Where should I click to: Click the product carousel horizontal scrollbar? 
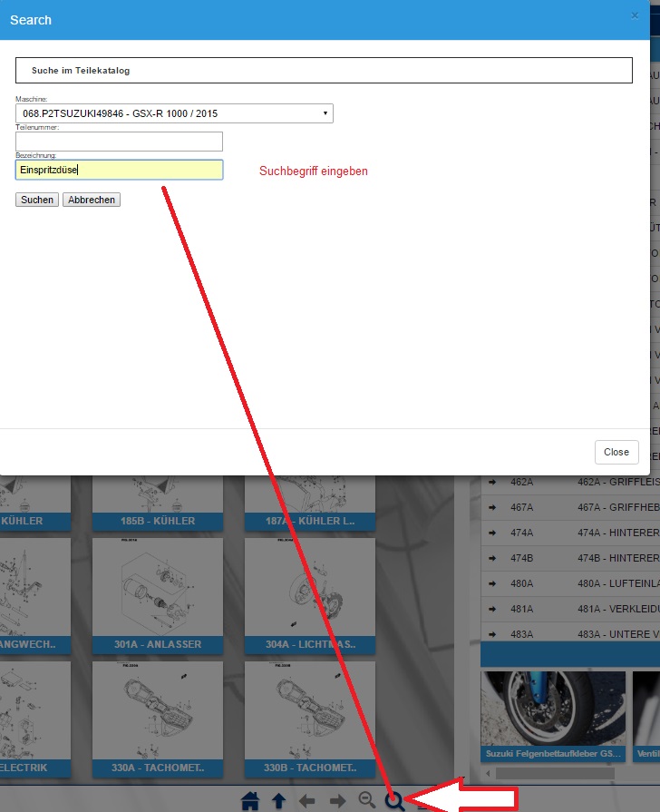click(555, 773)
